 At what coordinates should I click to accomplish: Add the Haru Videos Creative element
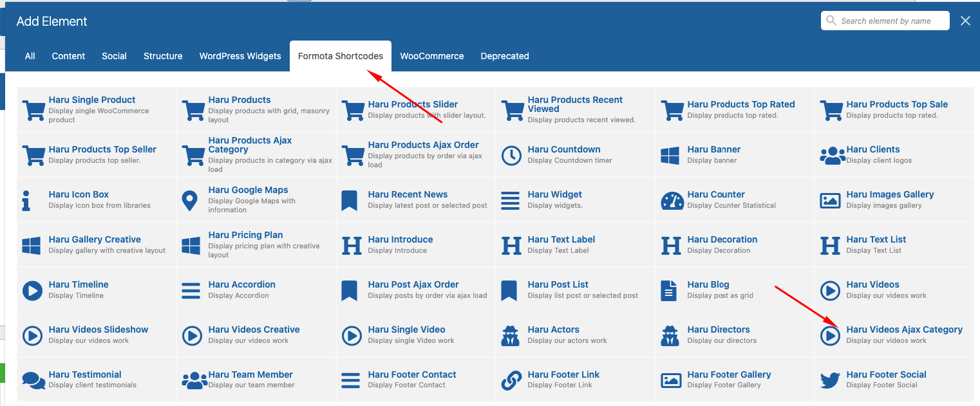[256, 335]
